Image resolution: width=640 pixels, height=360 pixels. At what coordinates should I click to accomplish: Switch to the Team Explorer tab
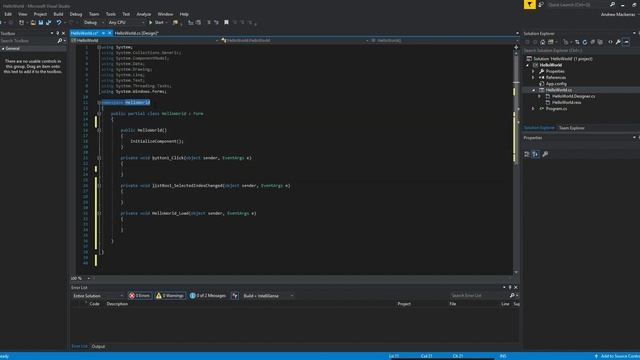(x=571, y=128)
